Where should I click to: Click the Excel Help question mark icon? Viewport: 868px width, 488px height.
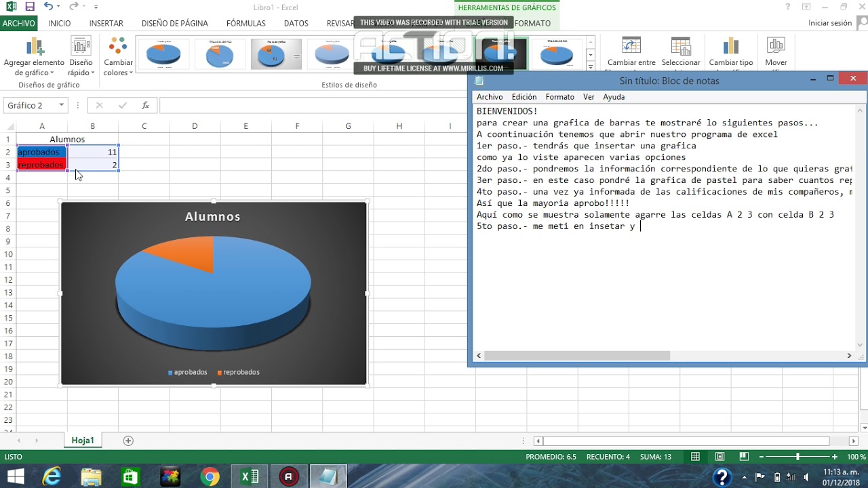point(787,7)
